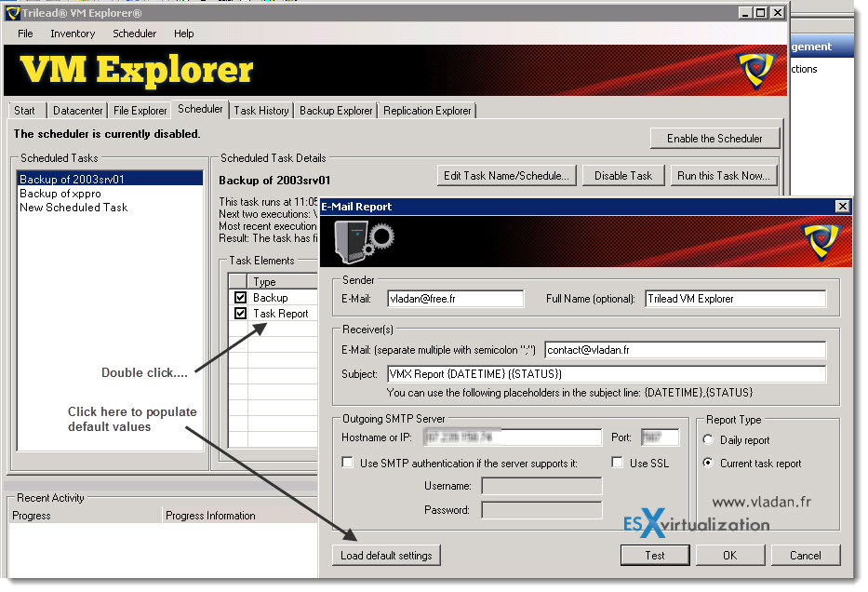The height and width of the screenshot is (592, 868).
Task: Open the File menu
Action: [x=25, y=34]
